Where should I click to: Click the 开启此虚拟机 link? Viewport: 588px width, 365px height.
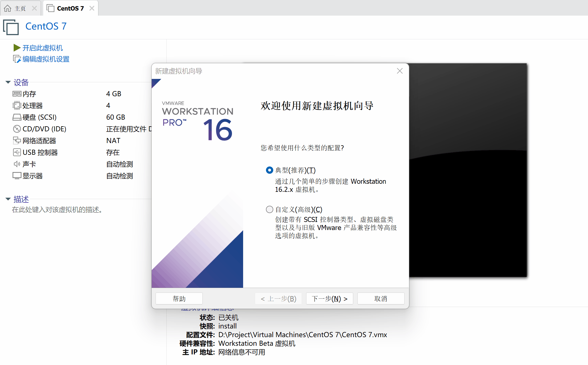[x=43, y=48]
